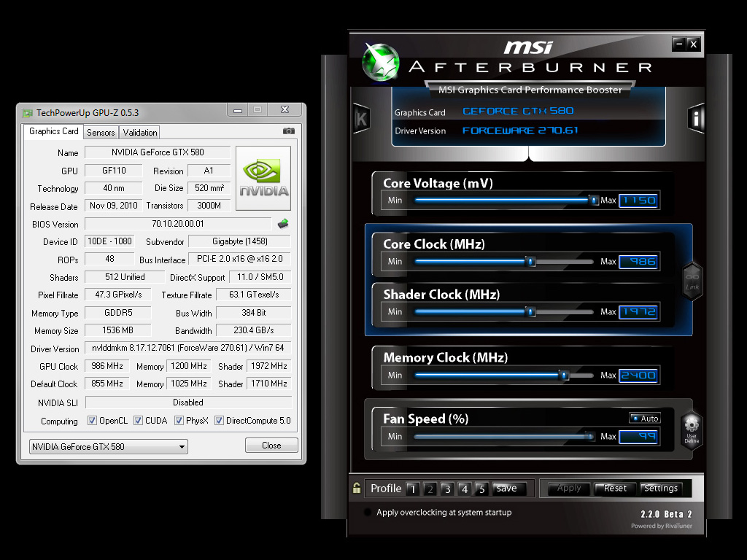Click the Core Clock value box 986
This screenshot has height=560, width=747.
pyautogui.click(x=638, y=262)
